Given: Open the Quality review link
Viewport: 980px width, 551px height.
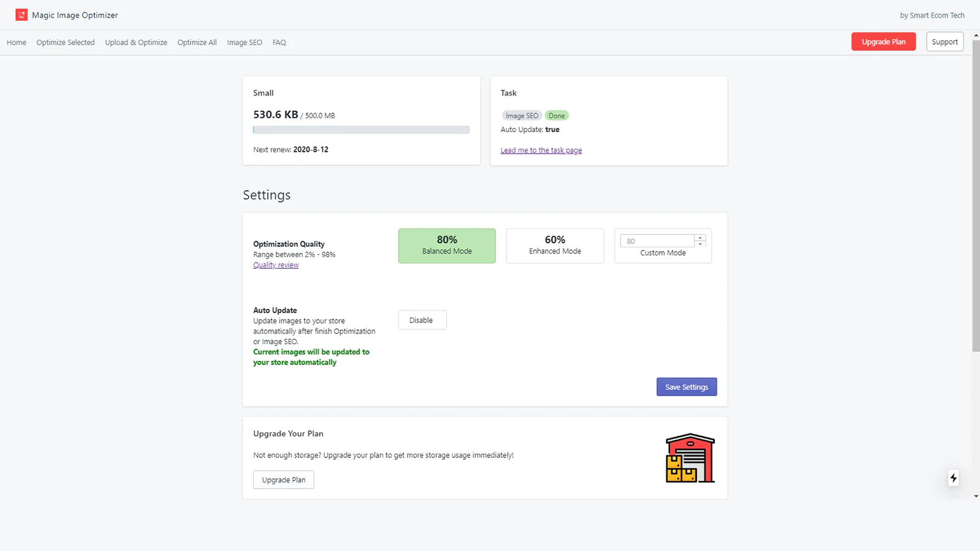Looking at the screenshot, I should pos(276,264).
